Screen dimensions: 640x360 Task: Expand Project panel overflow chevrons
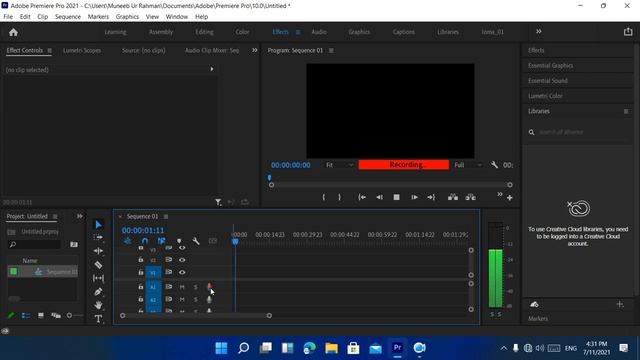point(80,216)
